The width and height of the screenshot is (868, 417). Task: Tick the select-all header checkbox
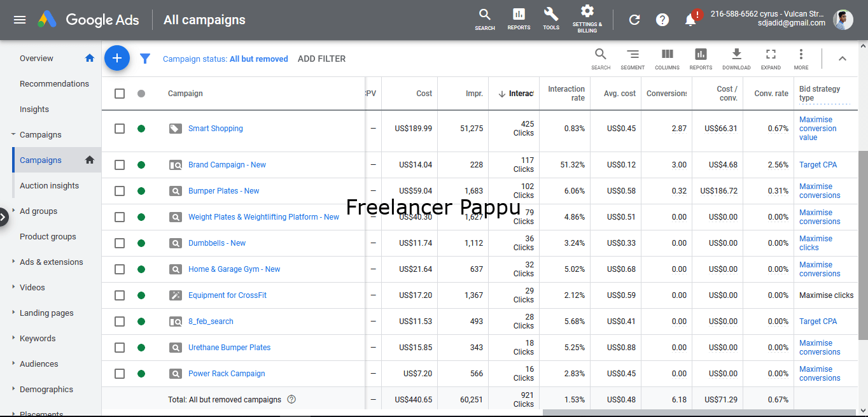point(120,94)
